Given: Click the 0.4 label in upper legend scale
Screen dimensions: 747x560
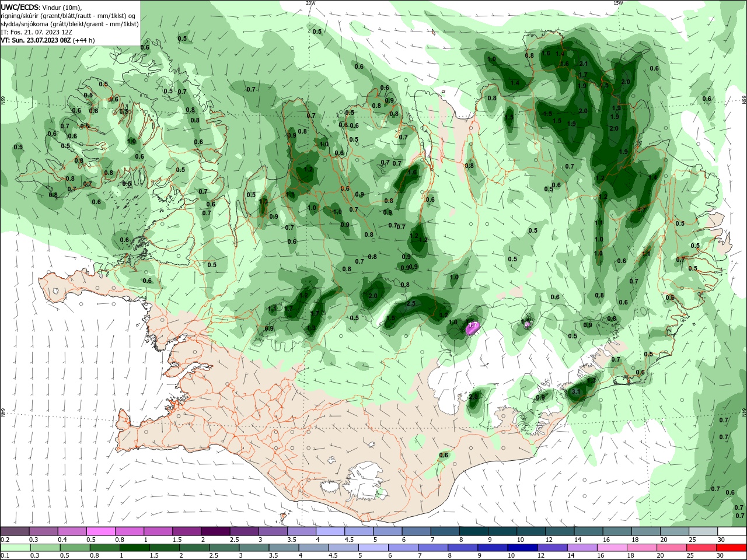Looking at the screenshot, I should click(x=62, y=540).
